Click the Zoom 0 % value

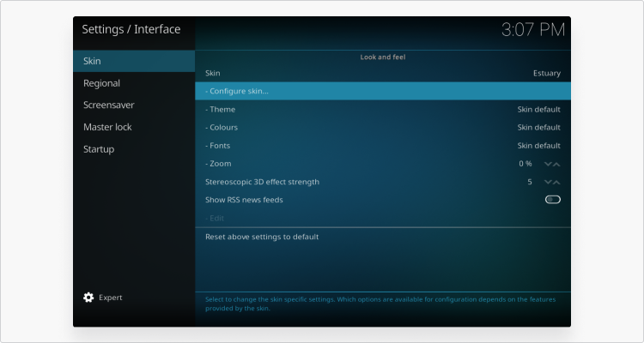pos(526,164)
